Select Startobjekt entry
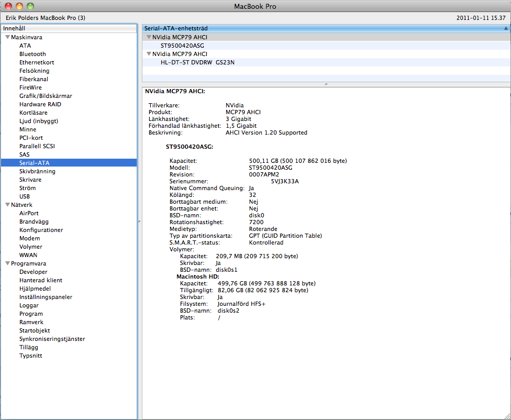Viewport: 511px width, 420px height. click(35, 330)
